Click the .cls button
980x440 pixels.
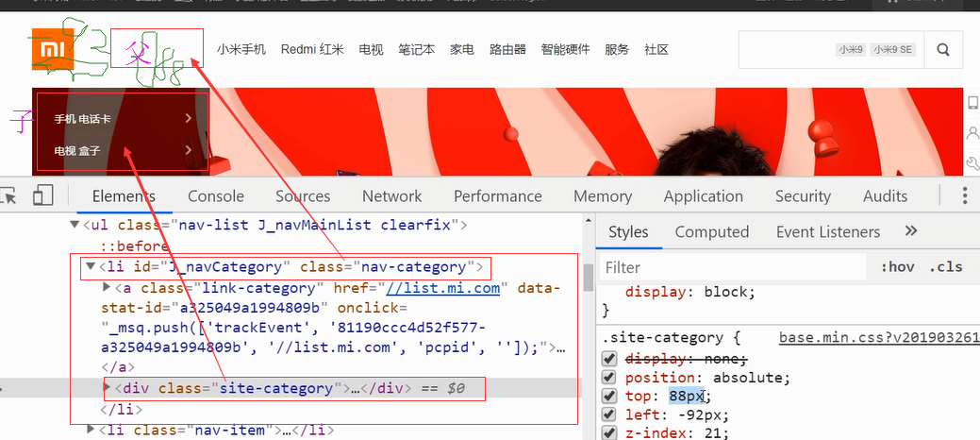tap(946, 267)
